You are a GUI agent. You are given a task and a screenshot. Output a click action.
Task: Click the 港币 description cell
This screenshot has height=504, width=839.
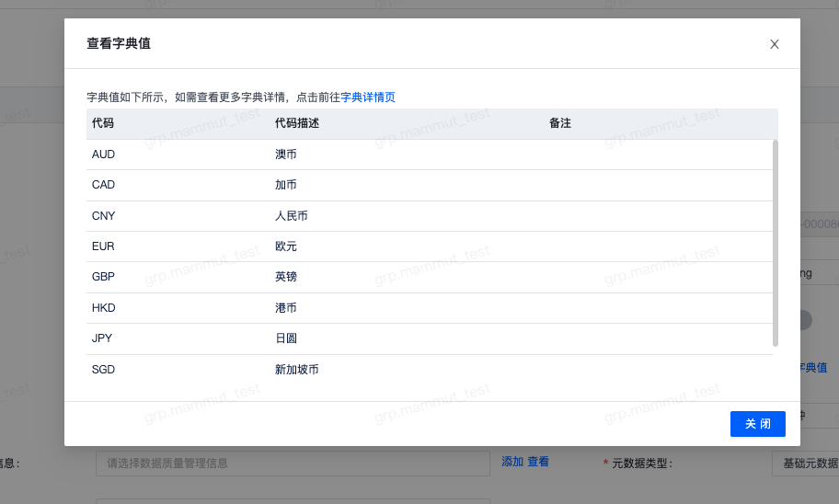[286, 308]
